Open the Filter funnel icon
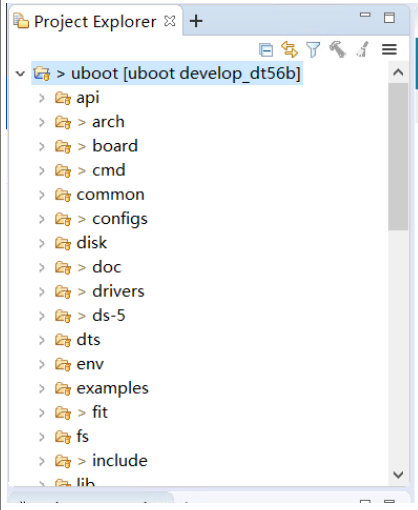 tap(313, 50)
